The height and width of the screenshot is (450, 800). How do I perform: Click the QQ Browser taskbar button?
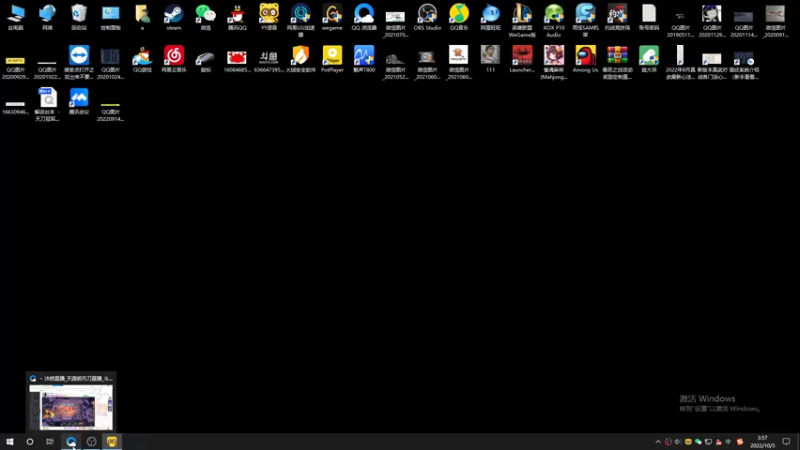pos(71,441)
